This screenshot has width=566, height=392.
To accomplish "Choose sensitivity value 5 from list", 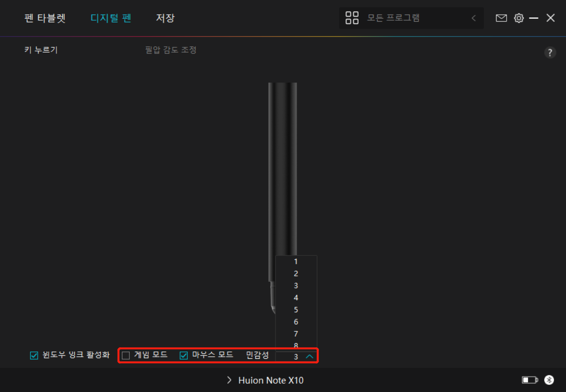I will pos(296,310).
